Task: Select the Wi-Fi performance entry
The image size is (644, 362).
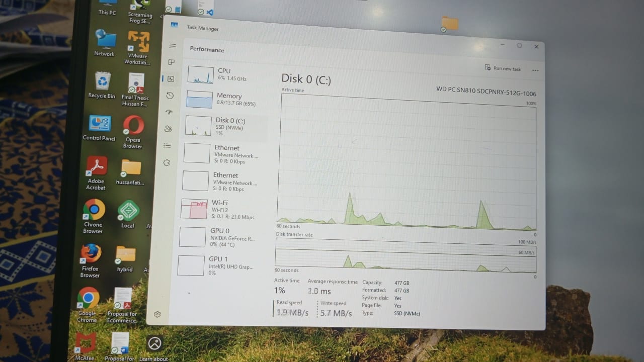Action: (x=222, y=210)
